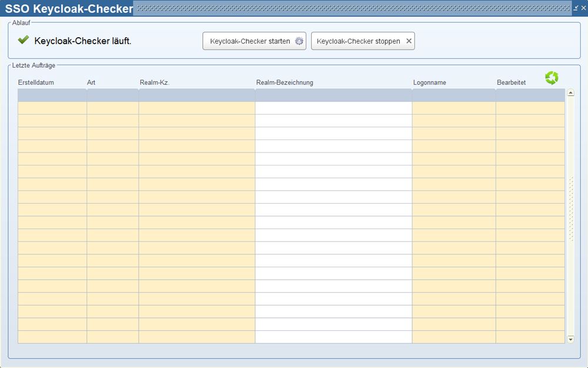The height and width of the screenshot is (368, 588).
Task: Refresh the Letzte Aufträge list
Action: click(552, 78)
